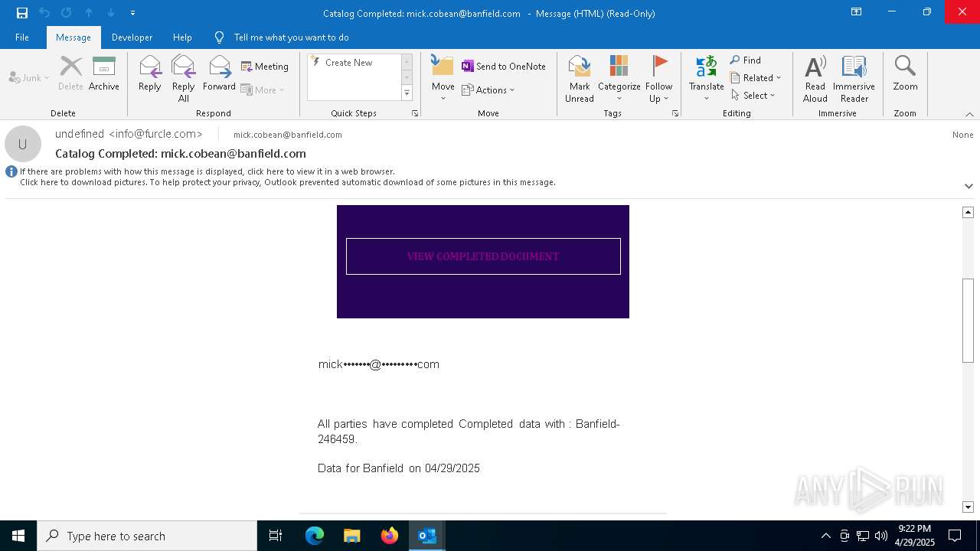Select the Create New quick step
Viewport: 980px width, 551px height.
354,63
